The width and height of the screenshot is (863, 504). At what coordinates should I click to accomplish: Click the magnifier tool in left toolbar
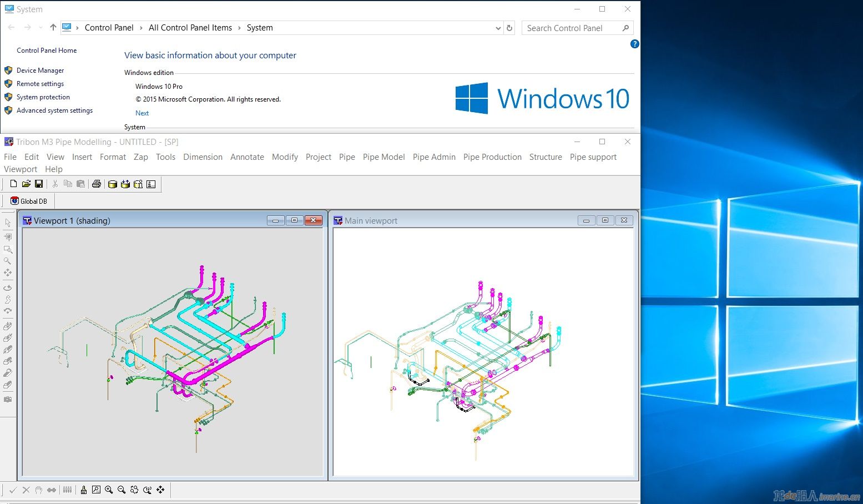click(x=8, y=260)
